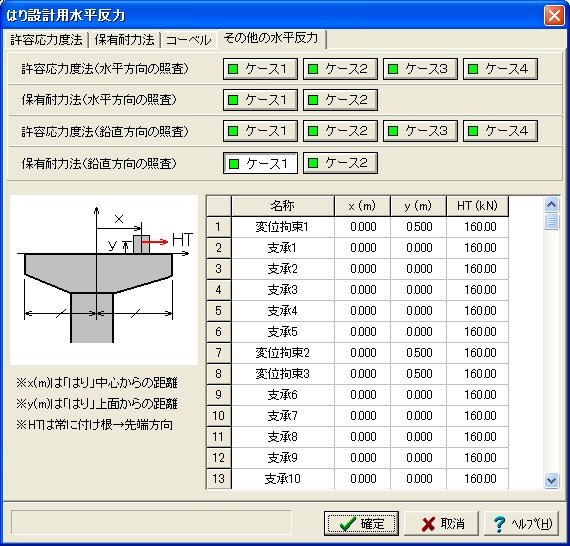Click scrollbar down arrow of the table
Screen dimensions: 570x546
(551, 481)
